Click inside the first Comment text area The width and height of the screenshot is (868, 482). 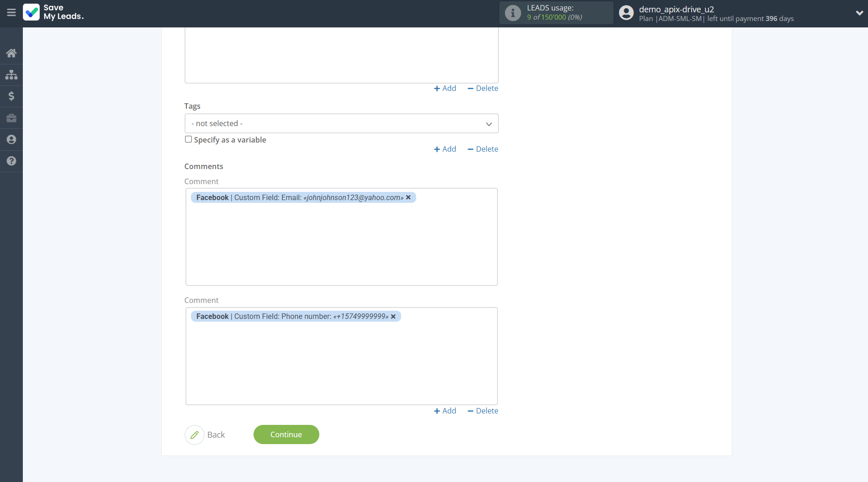(x=341, y=247)
